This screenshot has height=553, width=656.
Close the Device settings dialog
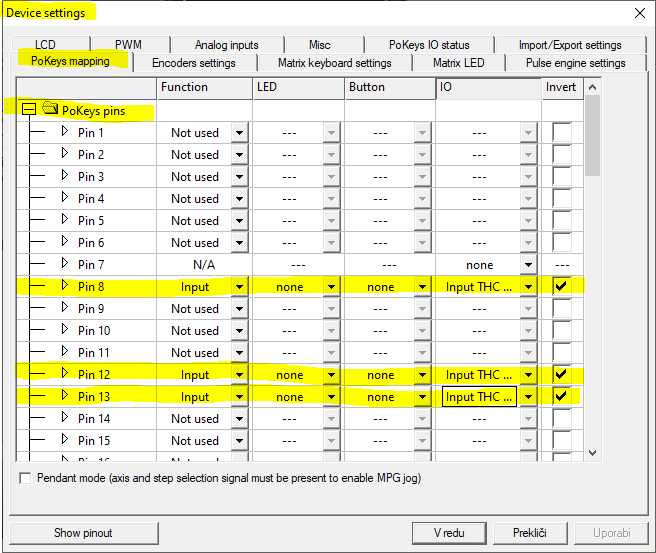[640, 13]
